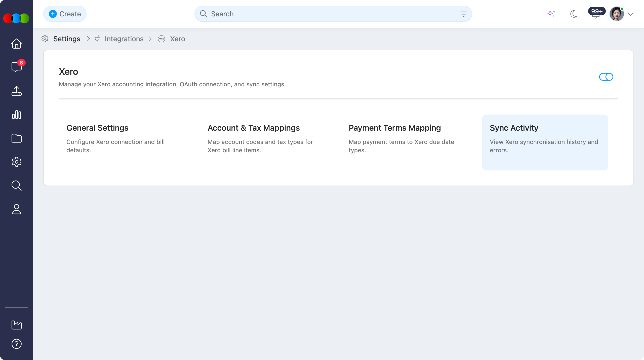
Task: Click the blue plus icon in Create
Action: 53,14
